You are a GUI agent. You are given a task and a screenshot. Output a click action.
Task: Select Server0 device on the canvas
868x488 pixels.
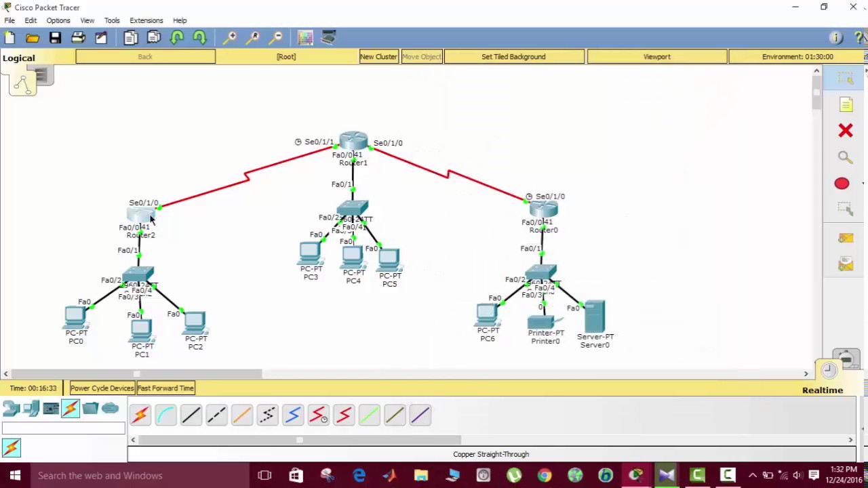[595, 317]
